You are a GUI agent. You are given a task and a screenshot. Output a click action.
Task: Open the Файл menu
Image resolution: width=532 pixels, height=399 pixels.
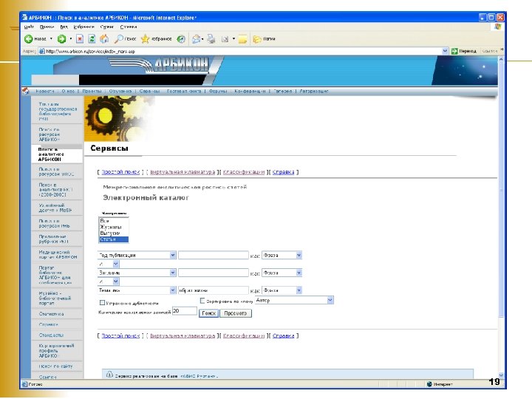(x=29, y=27)
